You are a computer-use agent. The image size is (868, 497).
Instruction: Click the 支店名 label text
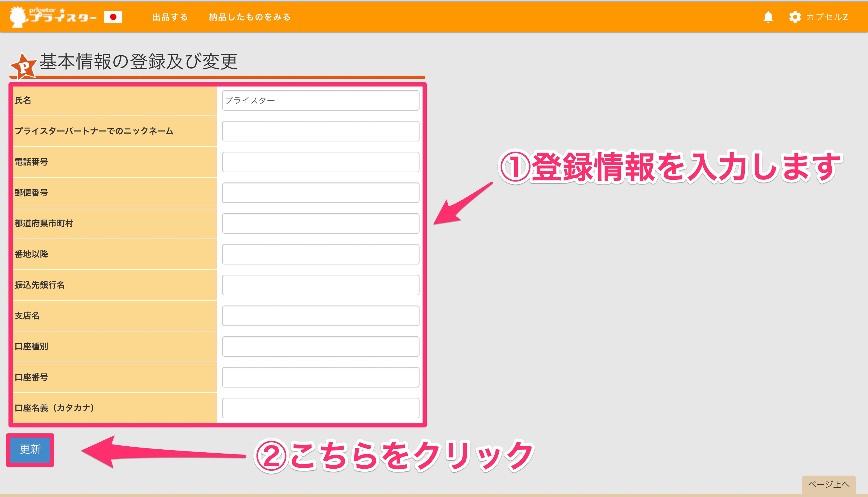27,315
